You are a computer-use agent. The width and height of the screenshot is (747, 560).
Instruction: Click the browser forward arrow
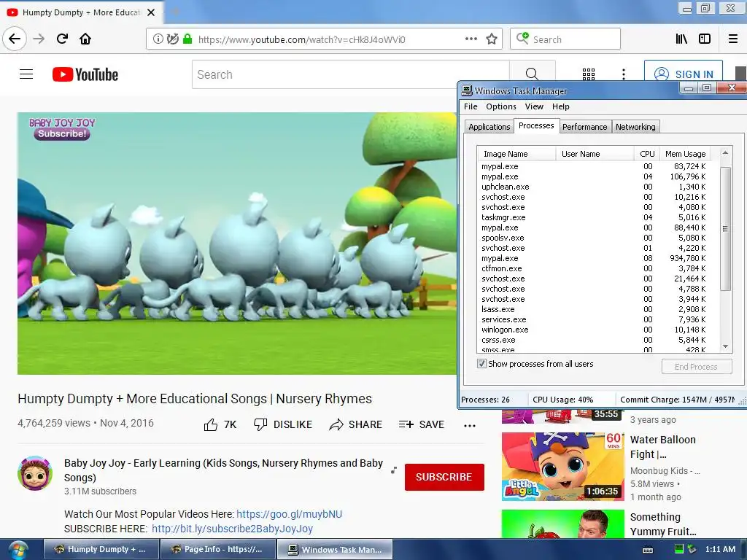tap(39, 39)
